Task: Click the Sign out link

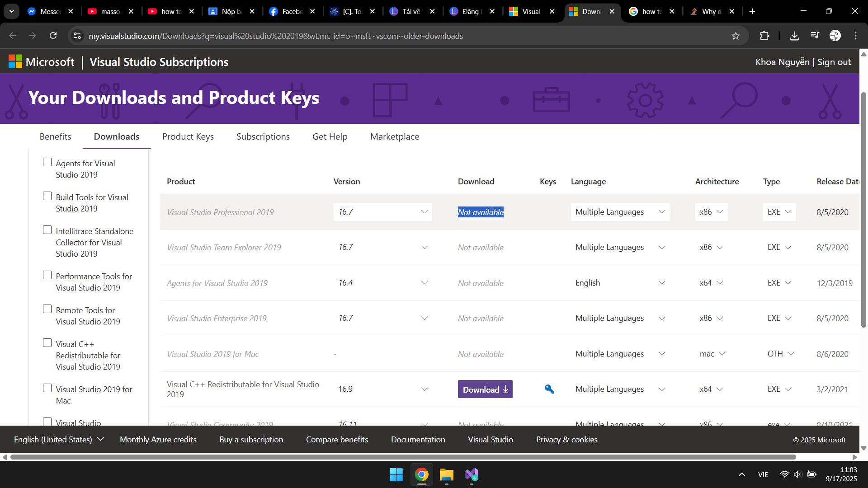Action: coord(834,61)
